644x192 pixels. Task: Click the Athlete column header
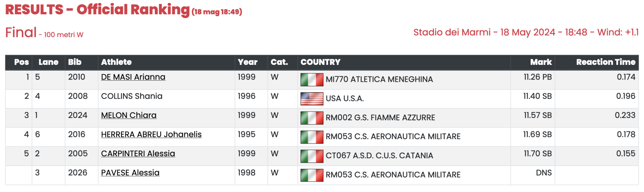pos(116,62)
